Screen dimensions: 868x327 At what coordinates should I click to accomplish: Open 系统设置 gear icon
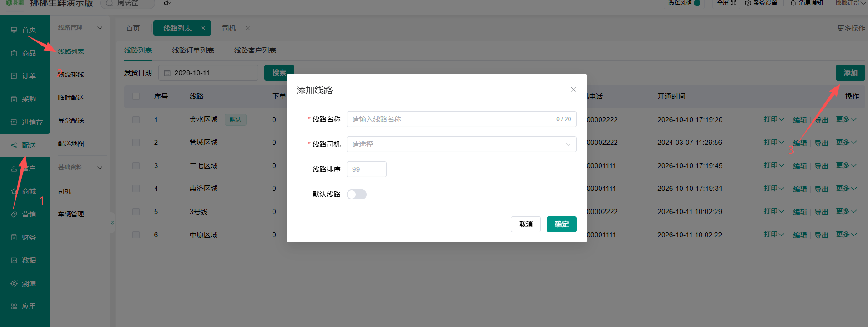click(x=747, y=3)
